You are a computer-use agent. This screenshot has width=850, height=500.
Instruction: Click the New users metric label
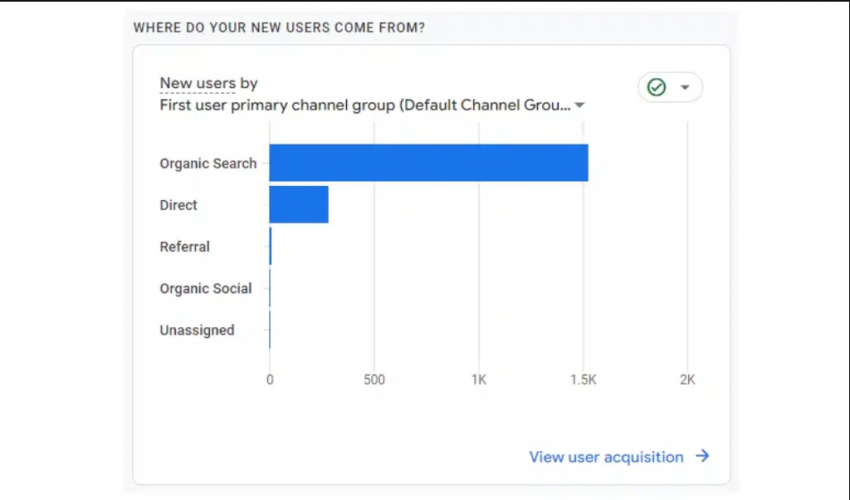(197, 84)
